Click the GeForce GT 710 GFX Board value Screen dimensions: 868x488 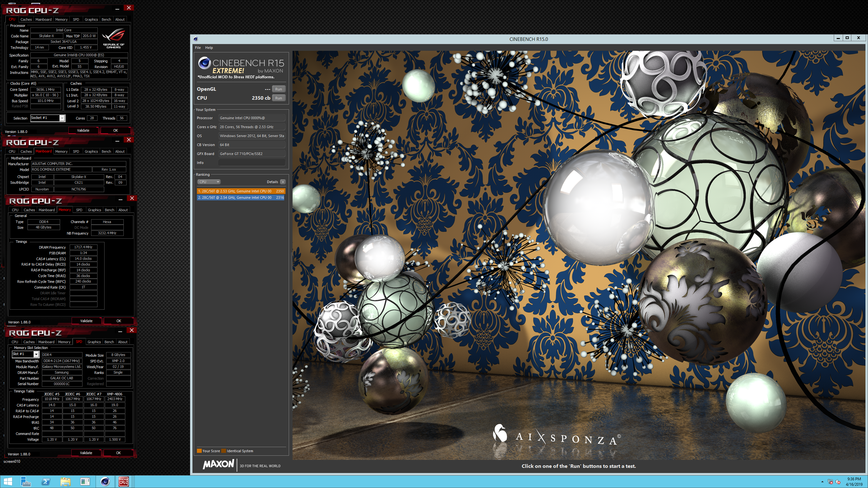pyautogui.click(x=252, y=154)
